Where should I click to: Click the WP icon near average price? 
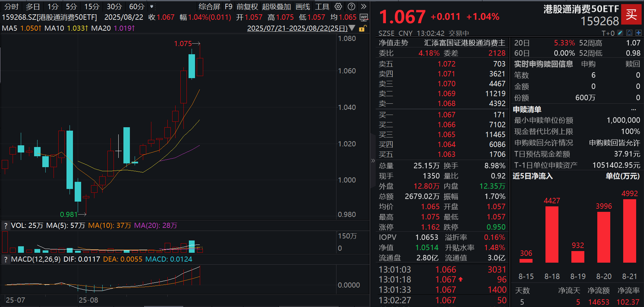(x=364, y=17)
